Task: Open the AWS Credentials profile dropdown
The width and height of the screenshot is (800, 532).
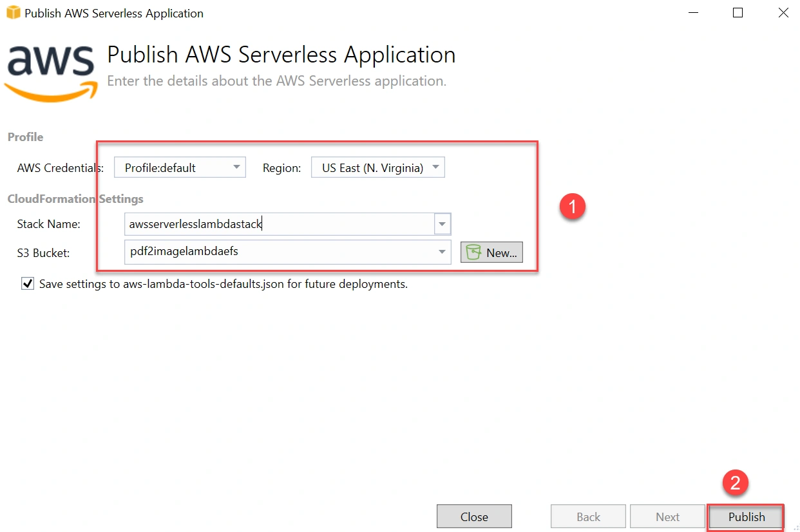Action: pyautogui.click(x=180, y=167)
